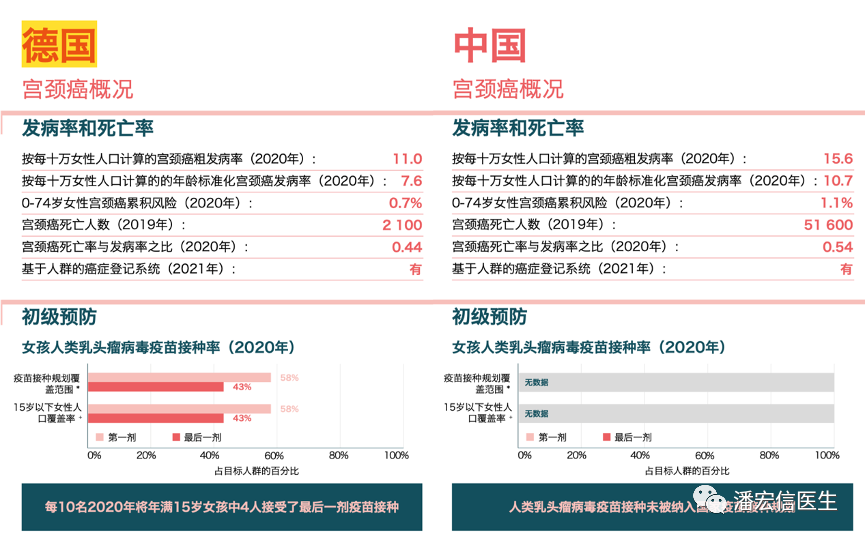The height and width of the screenshot is (539, 866).
Task: Select Germany age-standardized rate value 7.6
Action: coord(411,181)
